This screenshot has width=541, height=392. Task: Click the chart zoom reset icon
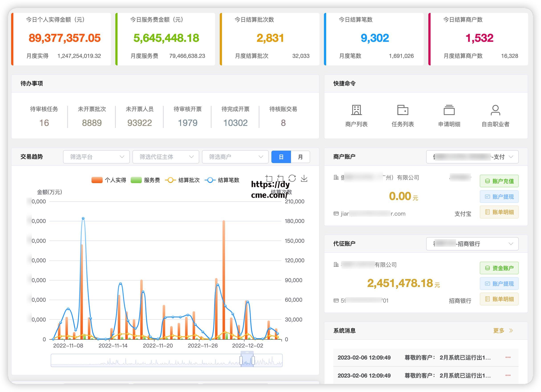tap(280, 178)
